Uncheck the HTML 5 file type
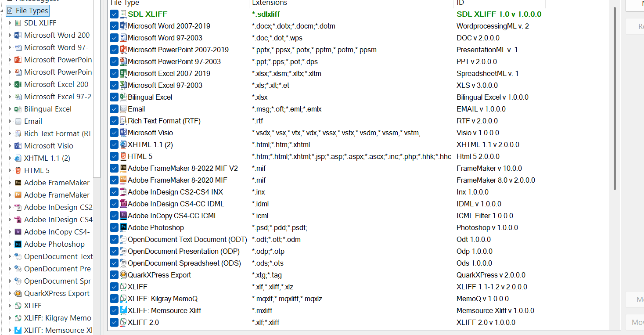644x335 pixels. point(114,156)
